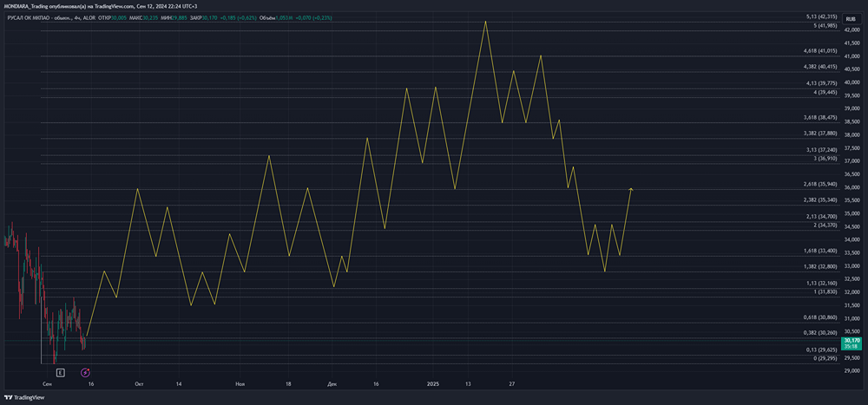Click the Сен date on the time axis
Viewport: 868px width, 405px height.
47,383
